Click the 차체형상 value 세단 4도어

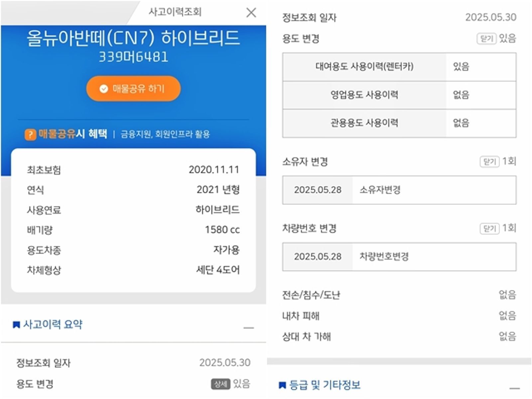(x=218, y=270)
